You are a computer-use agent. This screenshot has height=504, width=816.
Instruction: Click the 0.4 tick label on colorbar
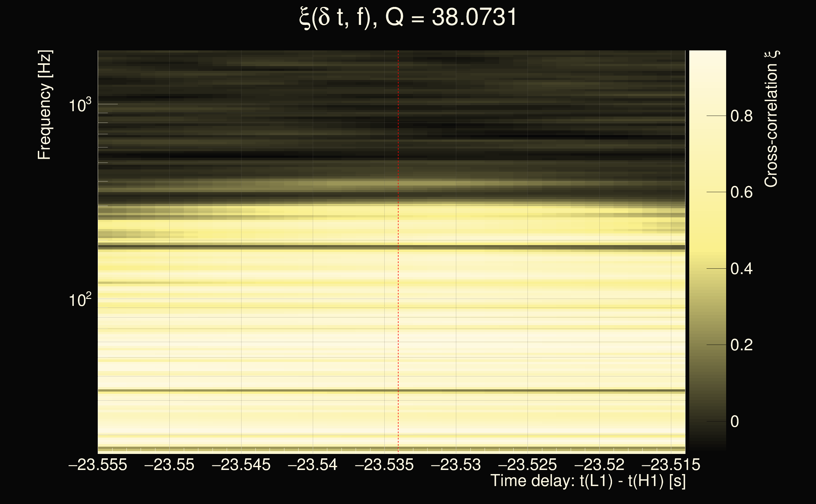coord(741,269)
